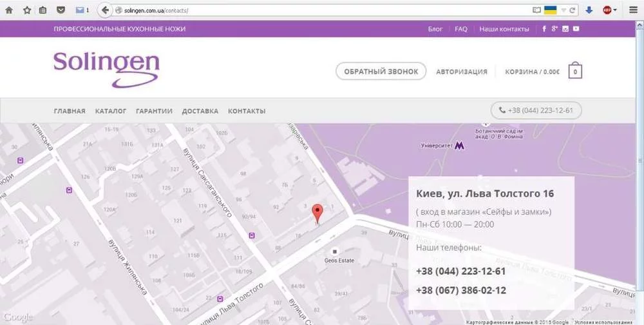Viewport: 644px width, 325px height.
Task: Reload the page with the refresh icon
Action: pos(572,11)
